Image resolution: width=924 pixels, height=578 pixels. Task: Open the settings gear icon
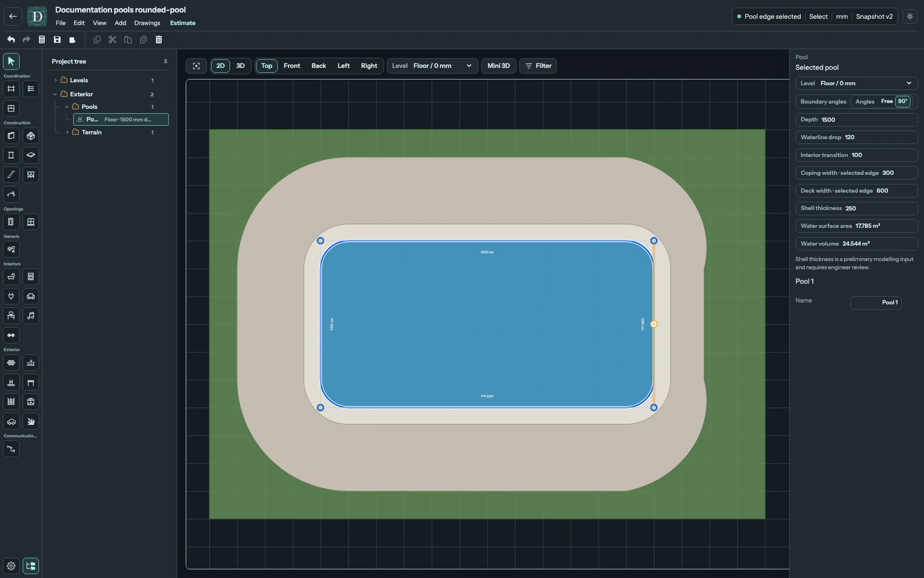(x=11, y=566)
